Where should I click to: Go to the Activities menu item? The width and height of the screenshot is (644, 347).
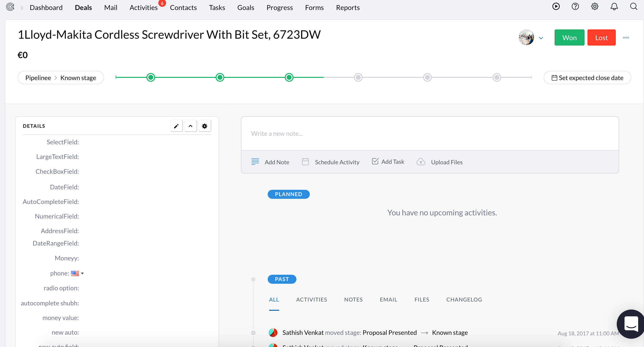(x=143, y=8)
